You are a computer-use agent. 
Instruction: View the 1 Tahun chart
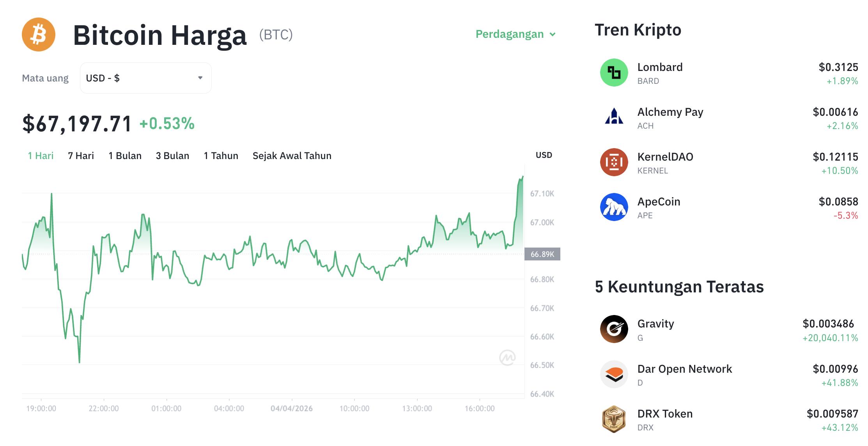pyautogui.click(x=221, y=156)
